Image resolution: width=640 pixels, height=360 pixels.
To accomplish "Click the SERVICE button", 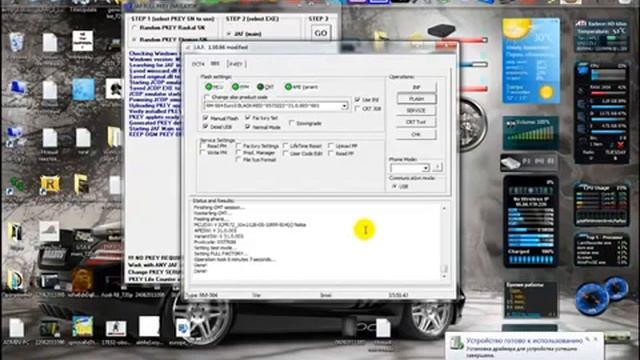I will pos(416,111).
